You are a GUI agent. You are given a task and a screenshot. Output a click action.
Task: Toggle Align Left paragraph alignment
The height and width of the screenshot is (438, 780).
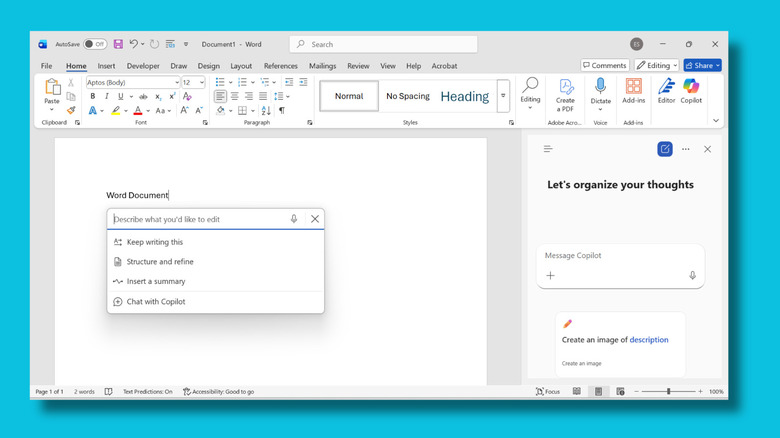click(x=220, y=96)
